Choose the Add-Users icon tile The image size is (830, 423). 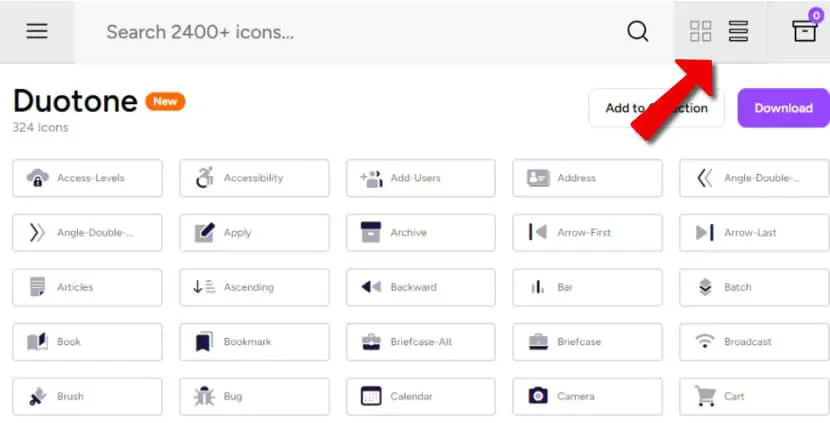click(421, 178)
